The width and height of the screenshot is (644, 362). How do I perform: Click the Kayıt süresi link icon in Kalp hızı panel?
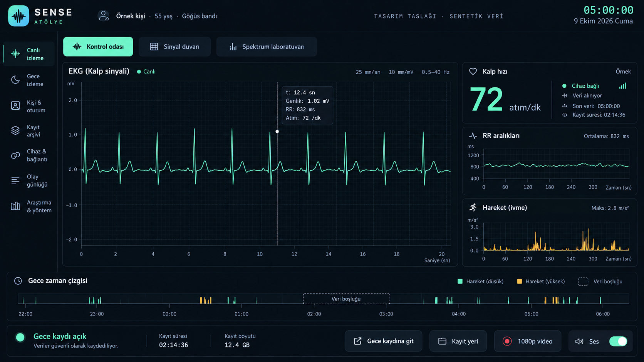565,115
